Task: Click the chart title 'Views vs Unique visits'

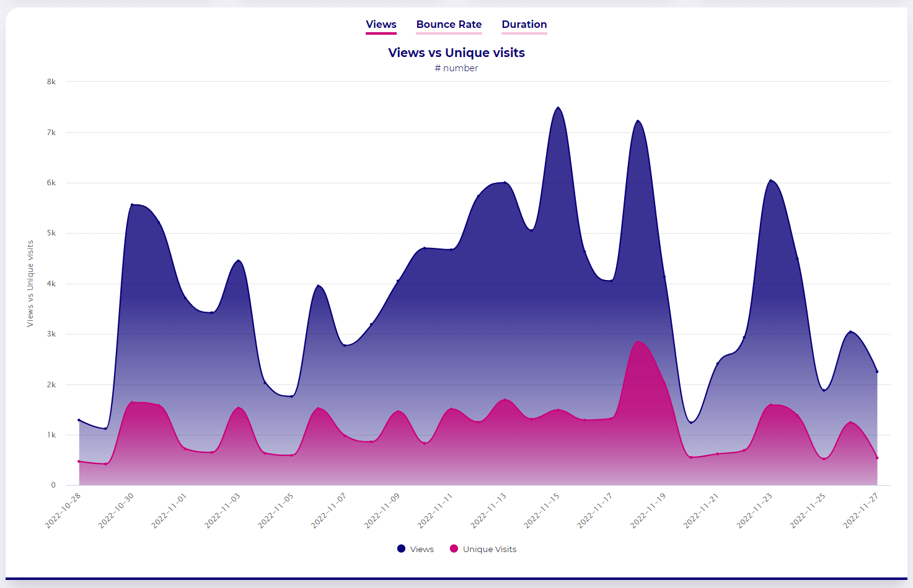Action: pyautogui.click(x=456, y=53)
